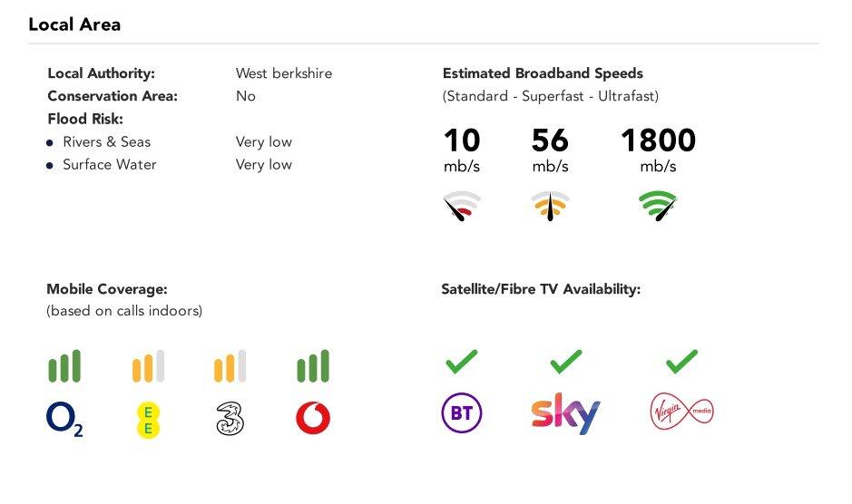The height and width of the screenshot is (504, 852).
Task: Click the orange superfast broadband speed gauge
Action: coord(550,207)
